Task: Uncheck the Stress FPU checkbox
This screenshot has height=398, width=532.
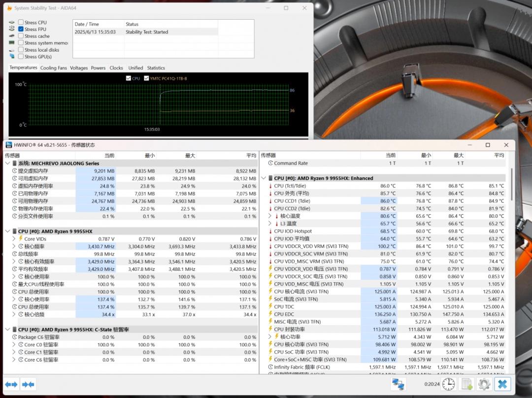Action: click(x=21, y=29)
